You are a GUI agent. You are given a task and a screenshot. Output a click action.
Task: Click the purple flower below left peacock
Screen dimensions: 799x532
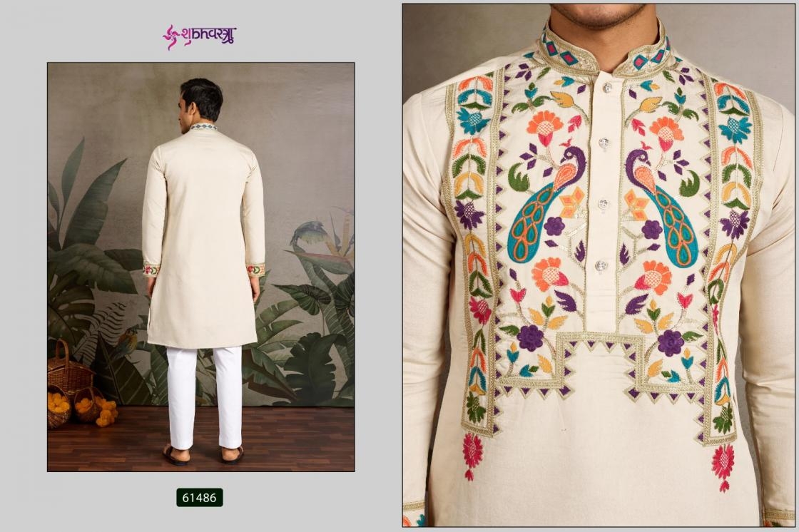(x=554, y=226)
